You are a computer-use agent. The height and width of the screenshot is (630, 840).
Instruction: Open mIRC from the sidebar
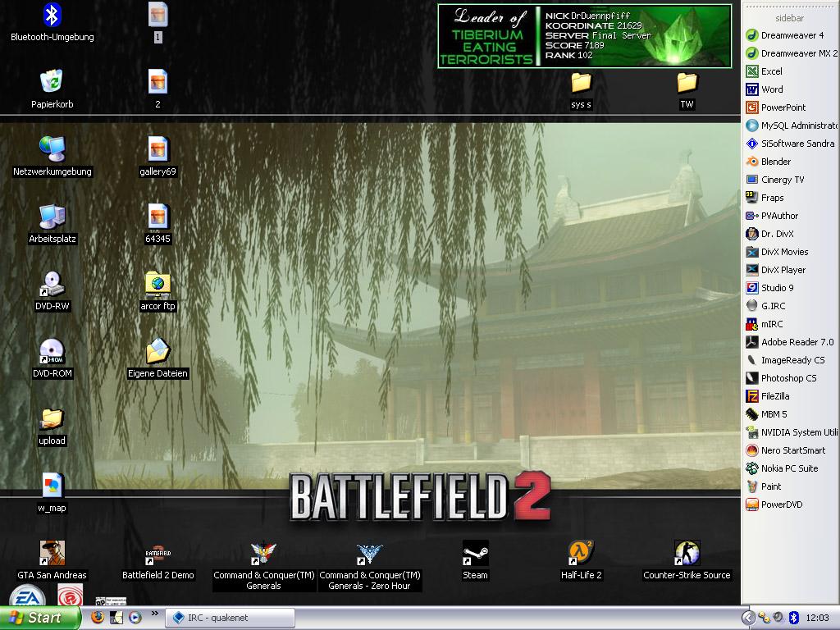point(771,324)
